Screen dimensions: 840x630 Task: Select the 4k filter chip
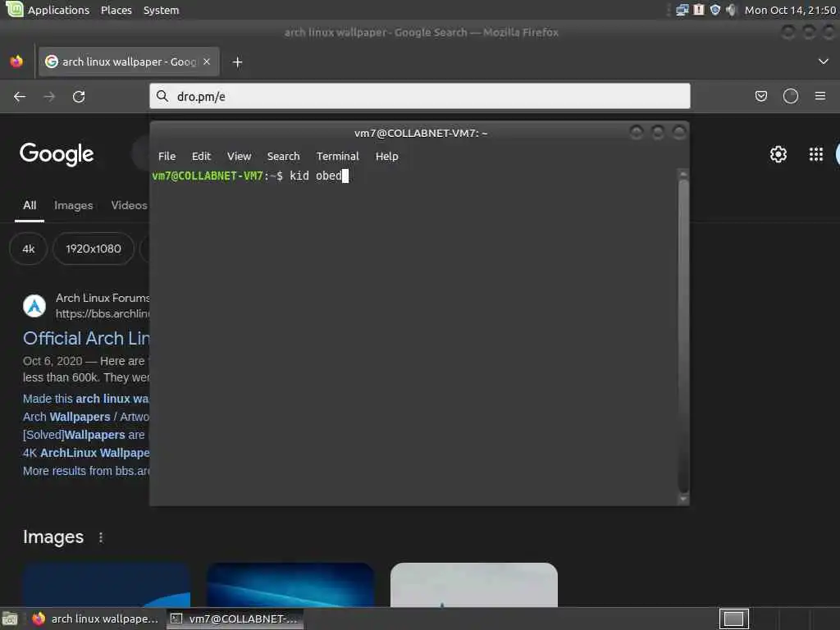click(x=29, y=249)
